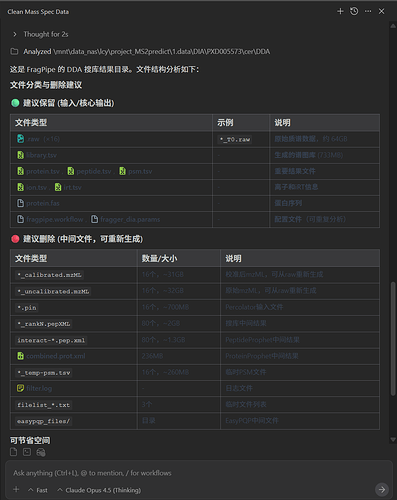Click the irt.tsv file icon
This screenshot has width=397, height=500.
(58, 187)
